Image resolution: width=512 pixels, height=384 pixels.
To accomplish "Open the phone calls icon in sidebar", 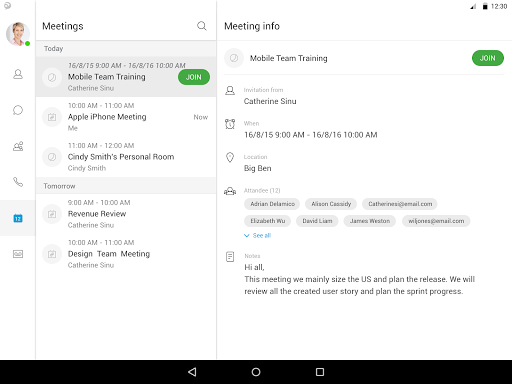I will (18, 182).
